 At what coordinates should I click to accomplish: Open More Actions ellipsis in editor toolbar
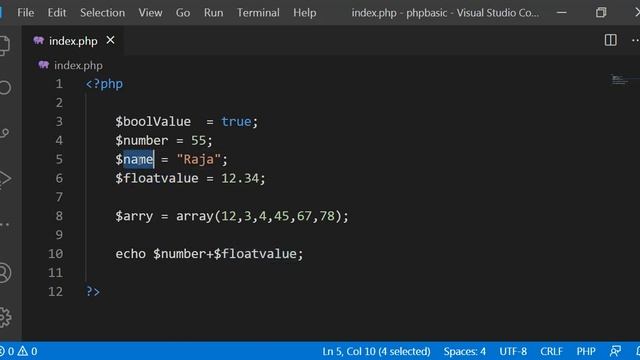click(636, 40)
